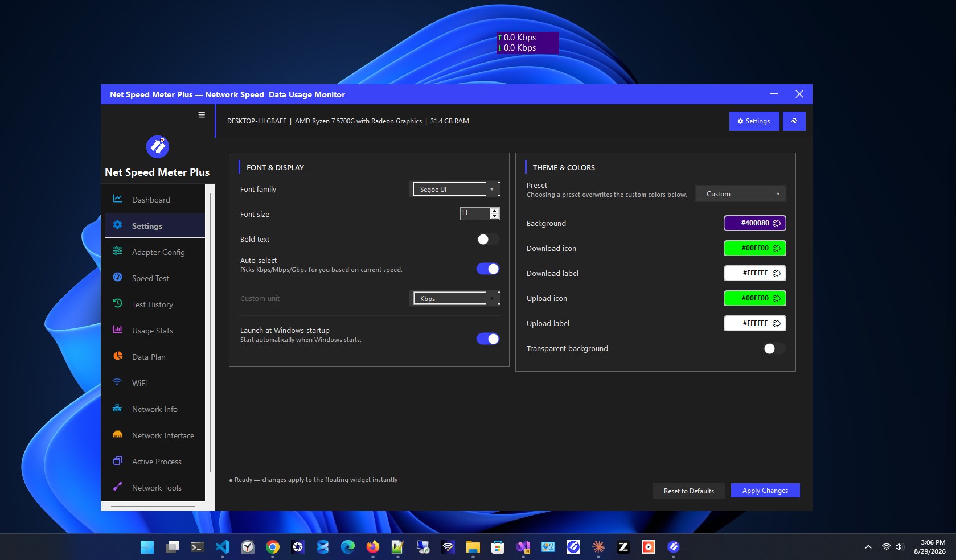Image resolution: width=956 pixels, height=560 pixels.
Task: Enable the Bold text toggle
Action: pos(488,240)
